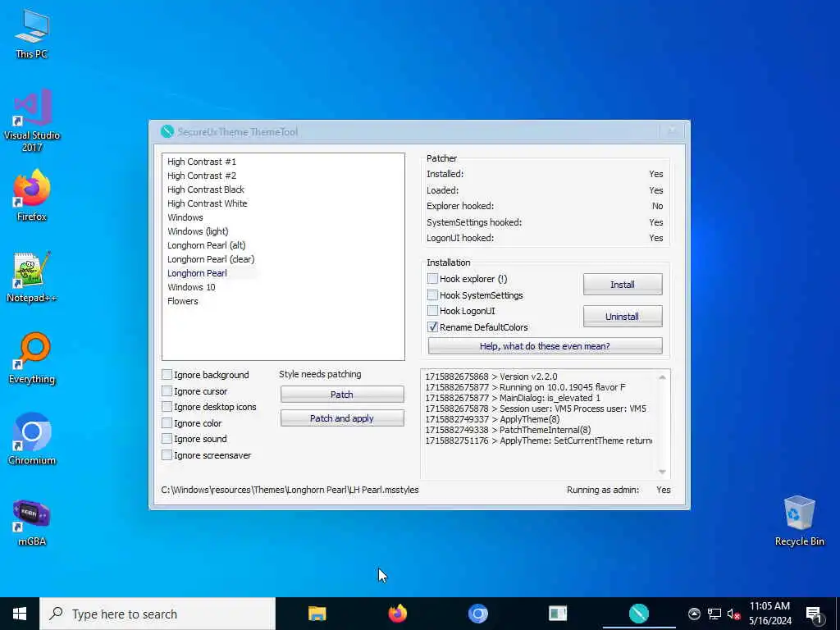Launch Chromium from the taskbar
Image resolution: width=840 pixels, height=630 pixels.
click(x=478, y=614)
